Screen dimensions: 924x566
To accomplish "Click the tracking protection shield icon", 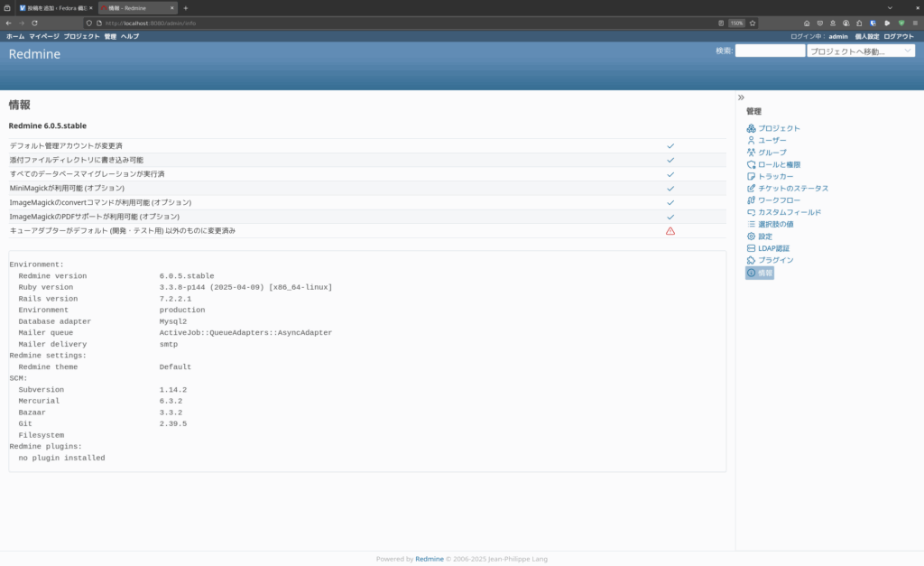I will pyautogui.click(x=89, y=23).
